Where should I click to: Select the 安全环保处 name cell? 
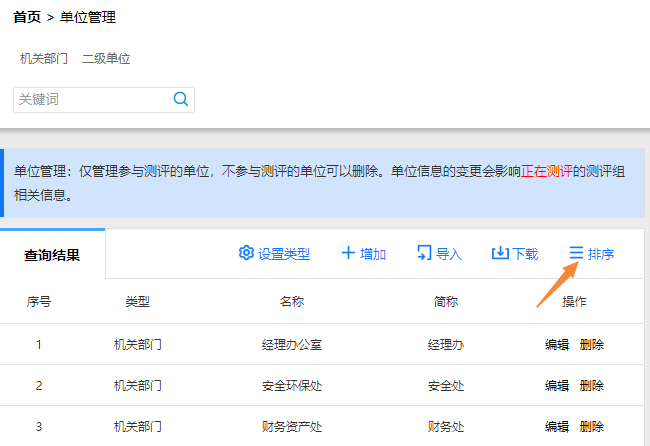tap(292, 385)
